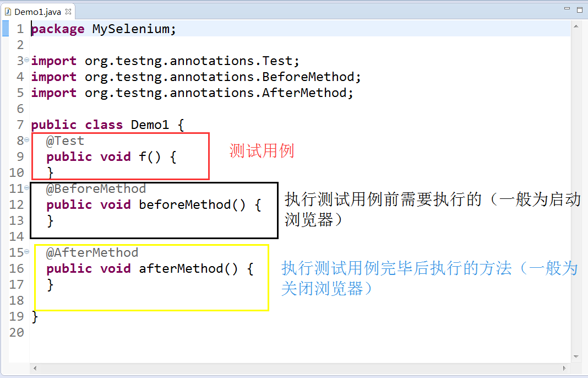Select the Demo1.java tab
This screenshot has width=588, height=378.
coord(37,12)
